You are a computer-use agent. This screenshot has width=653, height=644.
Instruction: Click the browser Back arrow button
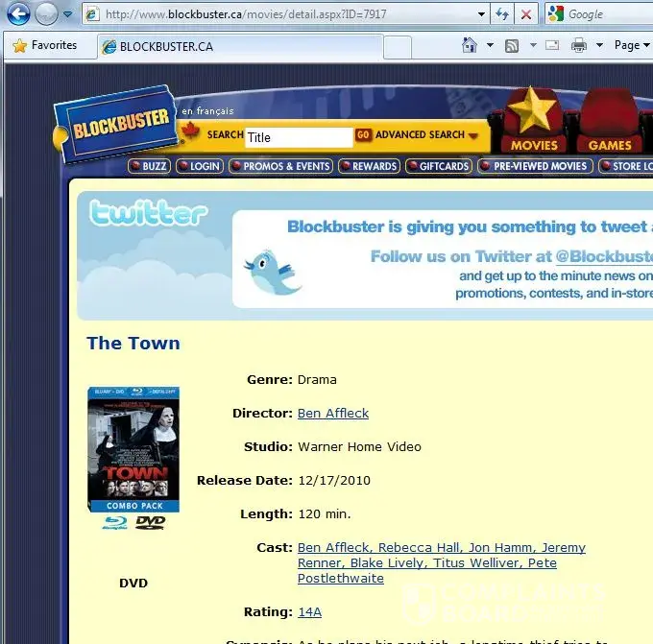pyautogui.click(x=18, y=13)
